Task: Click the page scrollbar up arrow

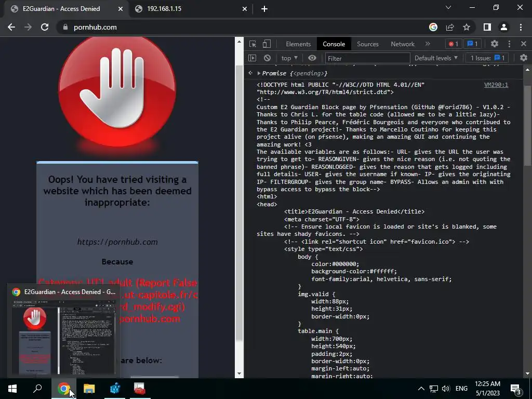Action: (239, 42)
